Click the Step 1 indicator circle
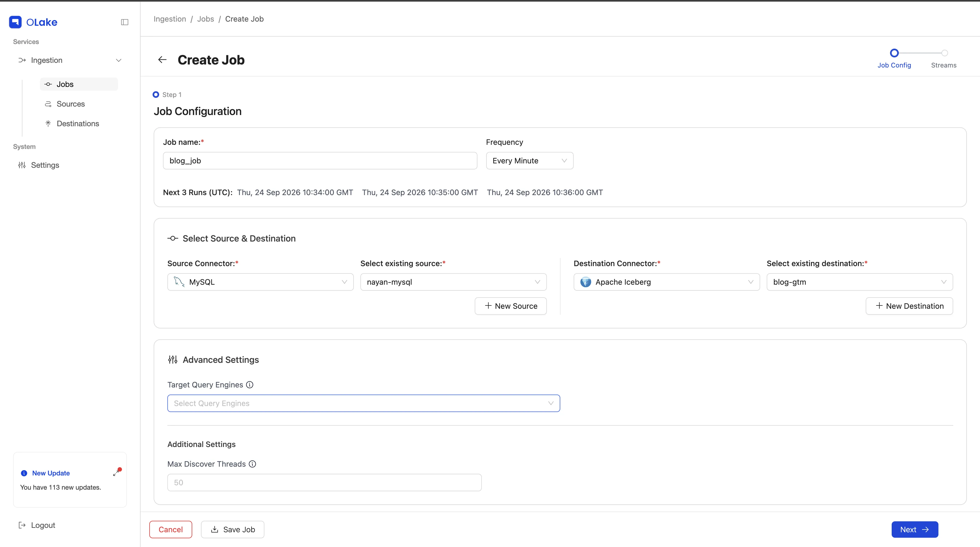Screen dimensions: 980x547 click(x=156, y=95)
